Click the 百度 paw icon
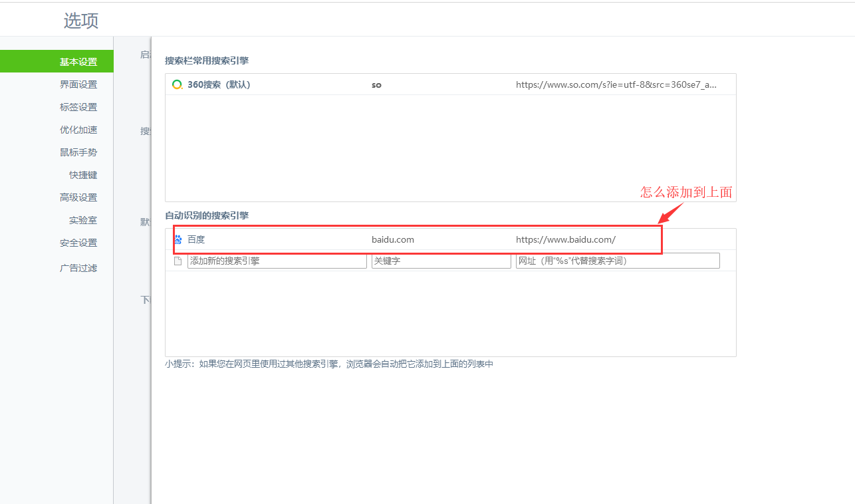Image resolution: width=855 pixels, height=504 pixels. coord(178,239)
